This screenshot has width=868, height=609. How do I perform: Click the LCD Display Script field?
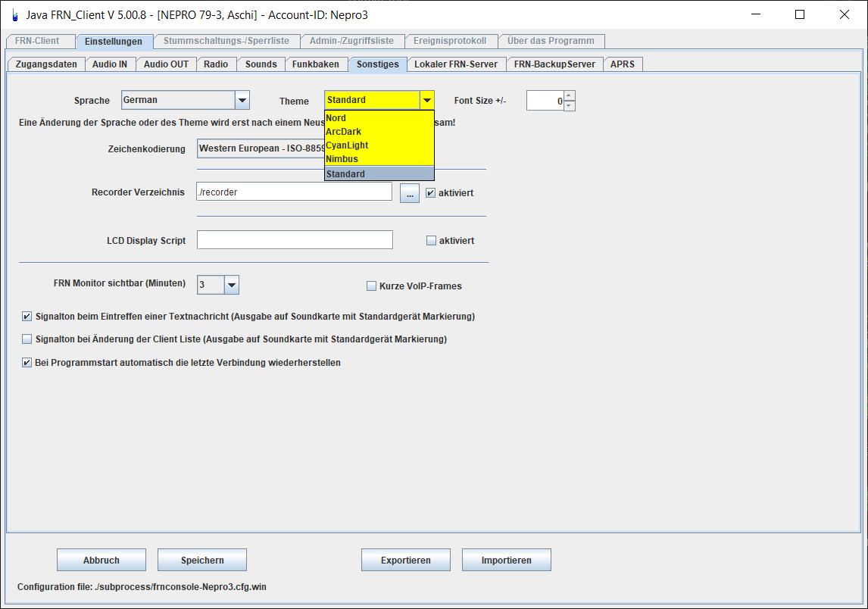point(295,239)
